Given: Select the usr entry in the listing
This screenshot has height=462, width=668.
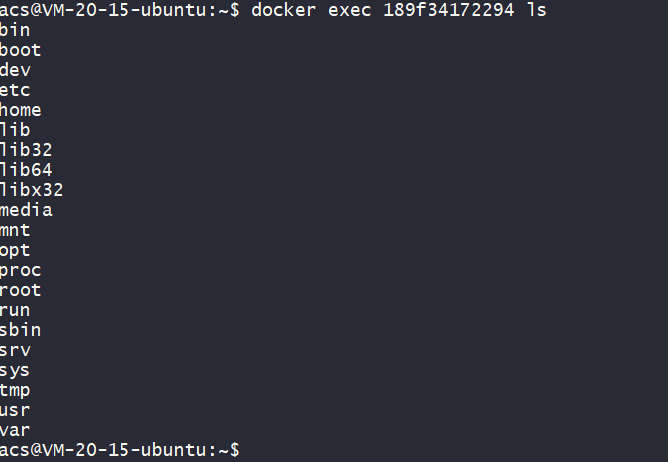Looking at the screenshot, I should (x=15, y=410).
